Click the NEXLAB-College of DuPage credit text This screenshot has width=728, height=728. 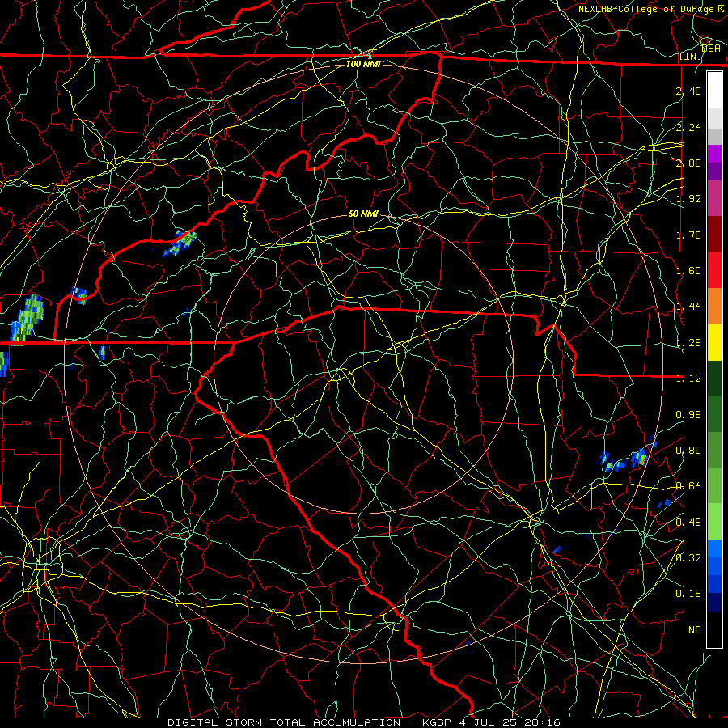pyautogui.click(x=650, y=9)
